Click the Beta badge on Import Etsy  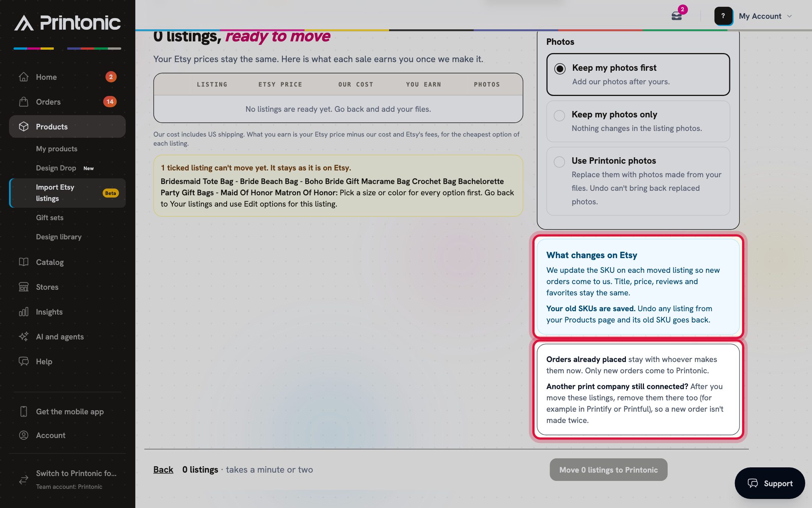pyautogui.click(x=111, y=193)
